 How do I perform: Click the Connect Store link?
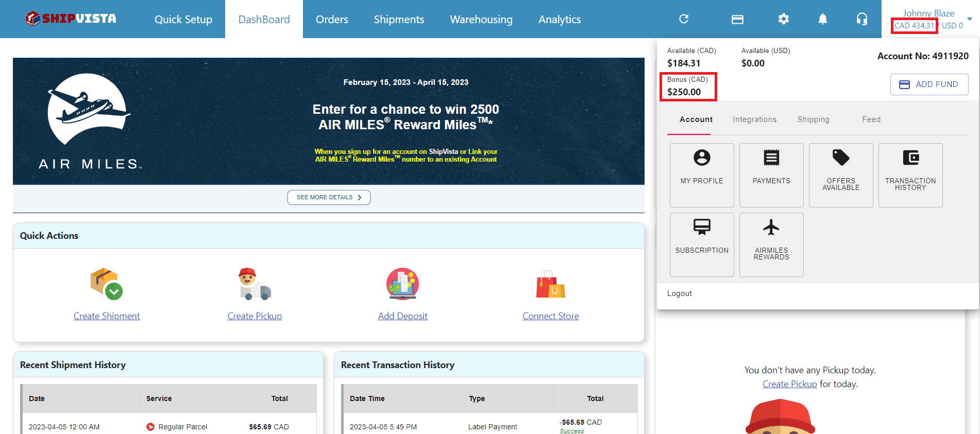pyautogui.click(x=550, y=316)
